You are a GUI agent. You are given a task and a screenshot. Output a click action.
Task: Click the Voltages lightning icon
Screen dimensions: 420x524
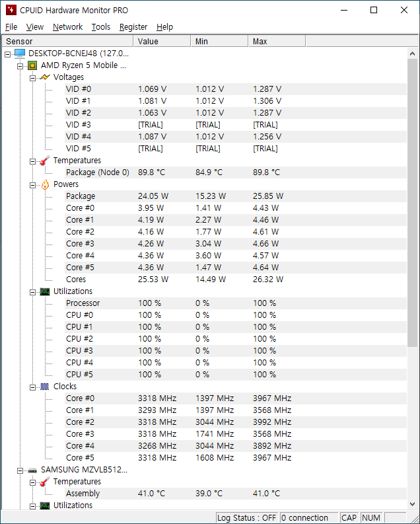pyautogui.click(x=45, y=77)
